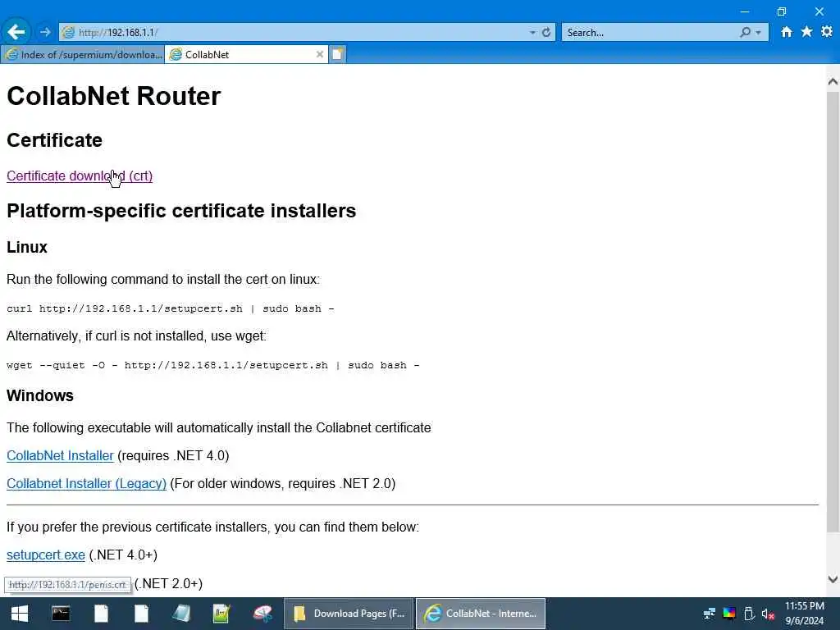Open the clock showing 11:55 PM
840x630 pixels.
[x=805, y=614]
